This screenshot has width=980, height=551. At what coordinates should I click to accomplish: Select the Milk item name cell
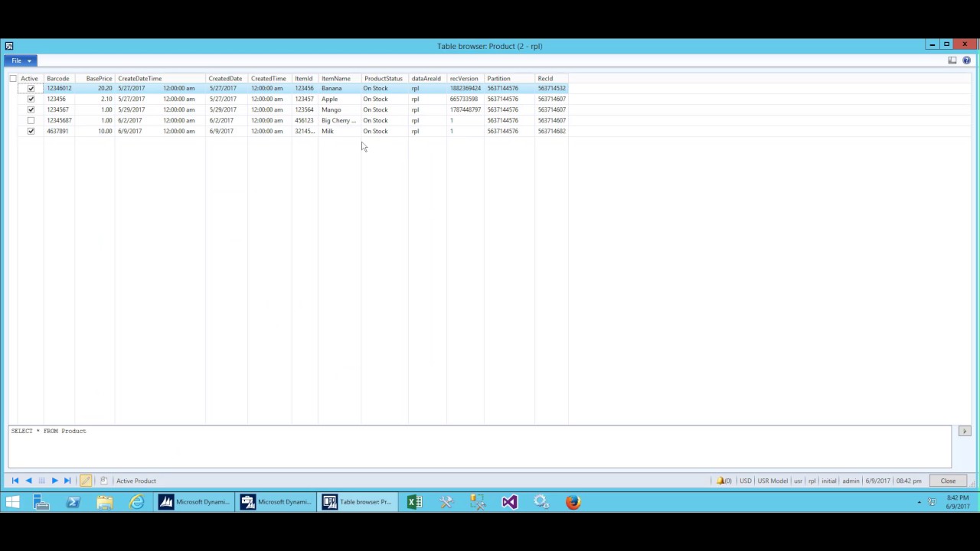tap(339, 131)
